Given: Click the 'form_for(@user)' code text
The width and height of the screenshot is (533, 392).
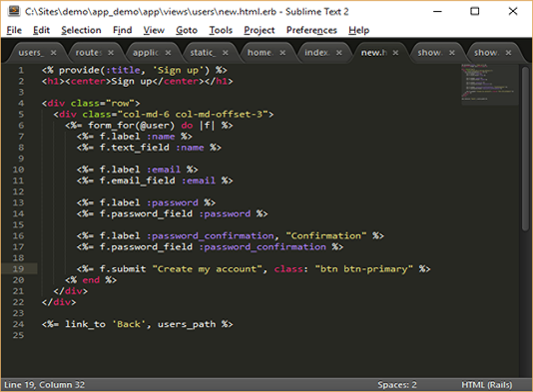Looking at the screenshot, I should click(131, 126).
